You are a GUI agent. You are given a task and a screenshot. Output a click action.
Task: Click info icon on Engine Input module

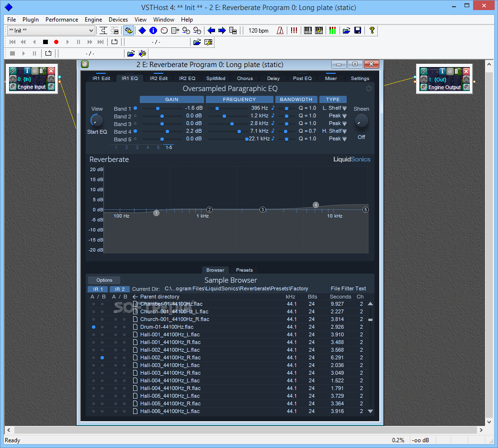[27, 71]
